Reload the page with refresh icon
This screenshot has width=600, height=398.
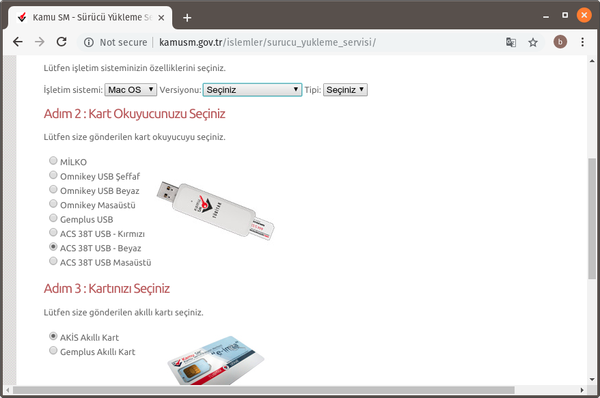pyautogui.click(x=62, y=42)
